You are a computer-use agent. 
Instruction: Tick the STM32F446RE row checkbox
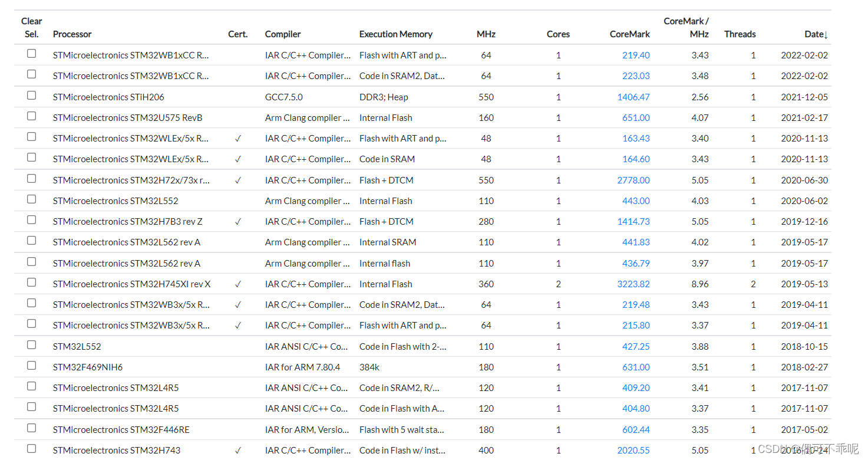click(x=32, y=428)
